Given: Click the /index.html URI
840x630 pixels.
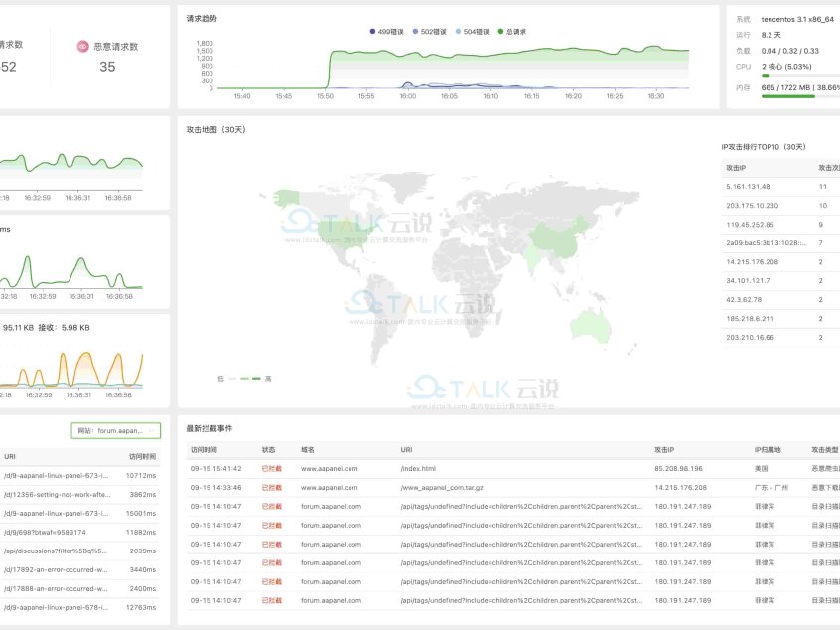Looking at the screenshot, I should coord(418,469).
